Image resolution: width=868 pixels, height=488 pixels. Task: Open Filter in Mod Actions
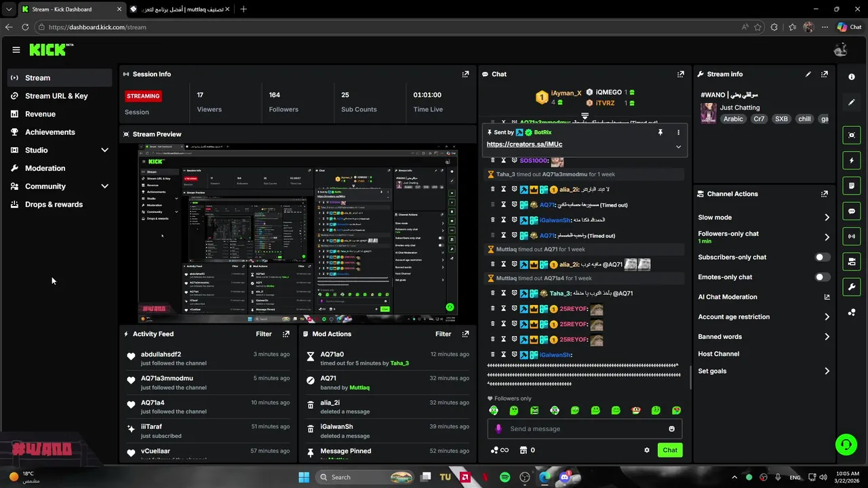coord(443,333)
